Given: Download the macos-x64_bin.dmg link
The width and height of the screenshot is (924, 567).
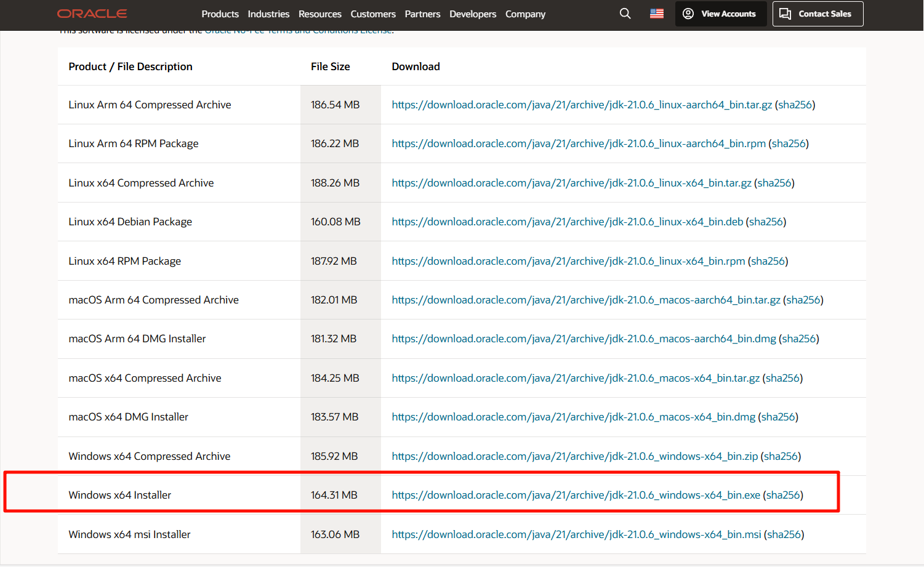Looking at the screenshot, I should click(x=574, y=417).
